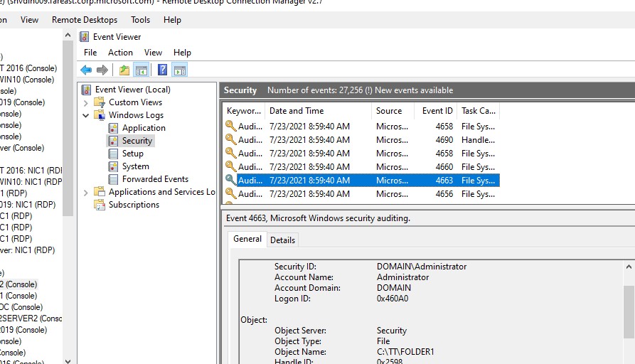The width and height of the screenshot is (635, 364).
Task: Click the Up one level folder icon
Action: [124, 70]
